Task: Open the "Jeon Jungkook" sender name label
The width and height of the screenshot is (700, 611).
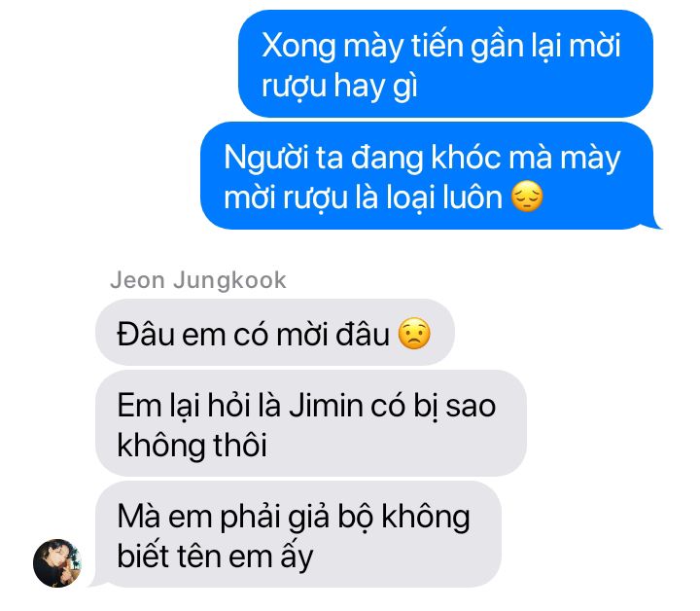Action: 198,280
